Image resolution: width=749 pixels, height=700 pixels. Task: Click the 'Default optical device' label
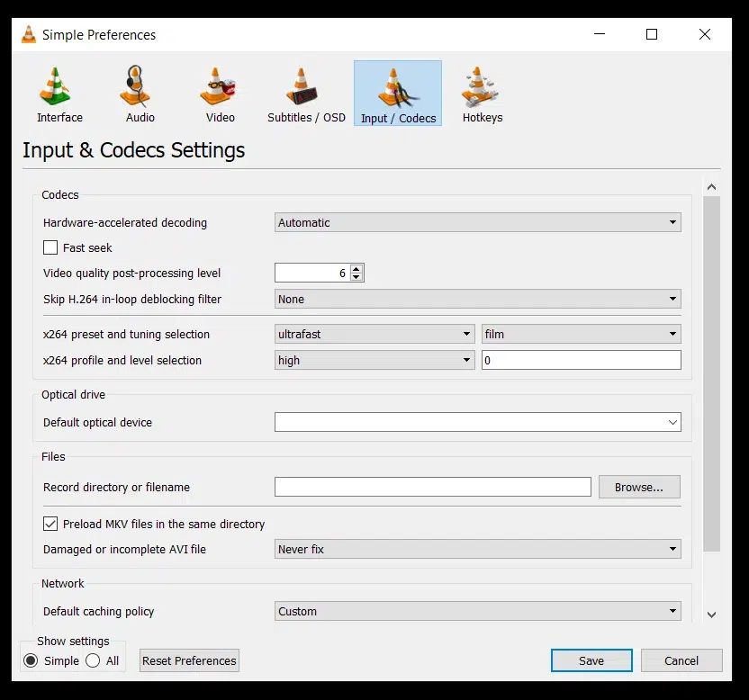(97, 423)
